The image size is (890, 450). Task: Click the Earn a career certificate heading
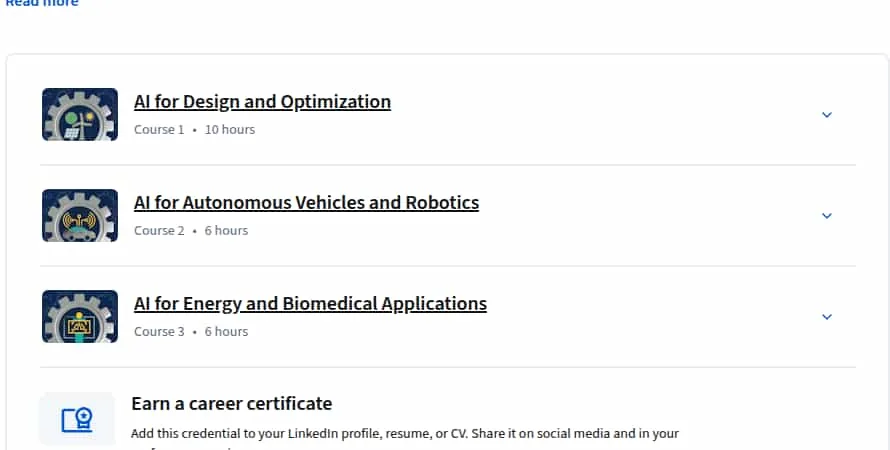coord(232,403)
